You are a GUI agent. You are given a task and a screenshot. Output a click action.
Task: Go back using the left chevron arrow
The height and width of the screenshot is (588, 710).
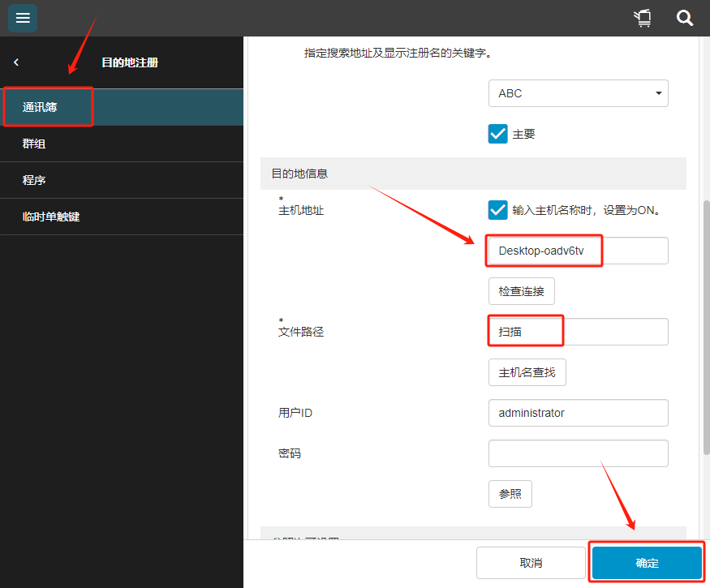(x=16, y=62)
